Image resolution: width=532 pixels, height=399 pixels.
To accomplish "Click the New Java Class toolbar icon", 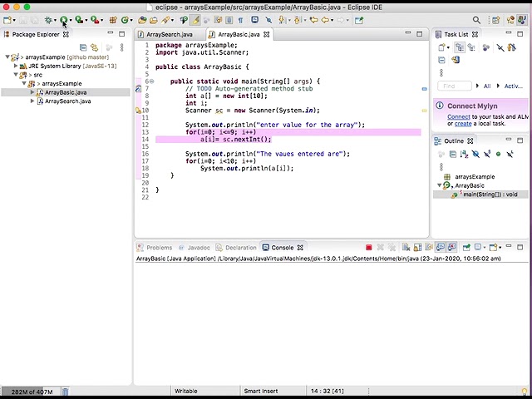I will point(125,20).
